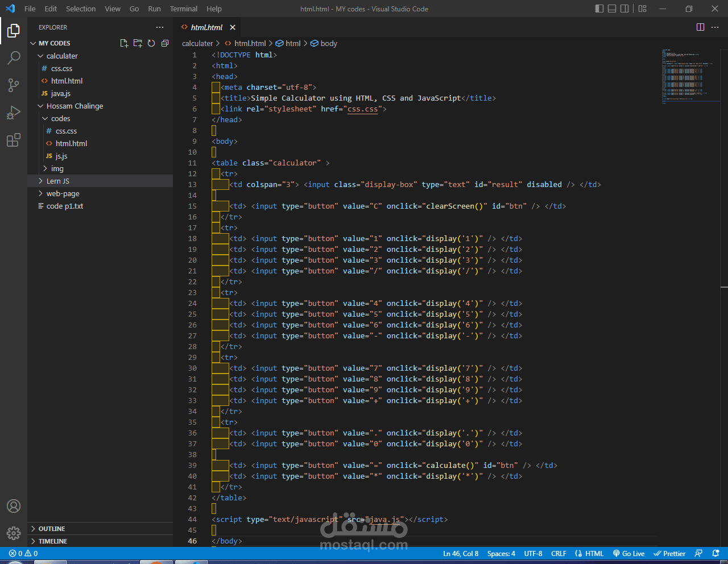
Task: Click Prettier in the status bar
Action: tap(669, 554)
